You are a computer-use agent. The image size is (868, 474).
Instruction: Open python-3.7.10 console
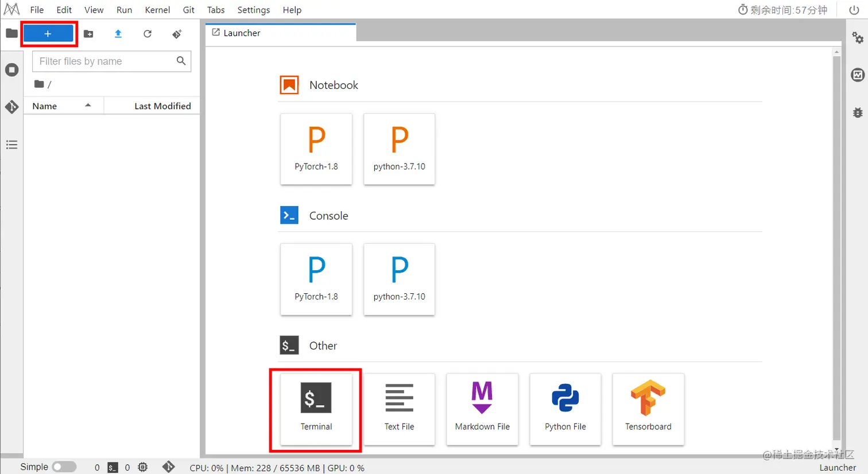tap(400, 279)
